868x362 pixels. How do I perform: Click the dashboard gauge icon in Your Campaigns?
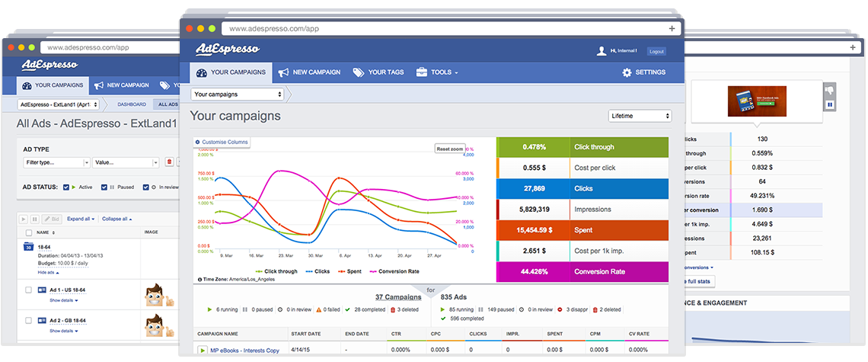tap(201, 72)
